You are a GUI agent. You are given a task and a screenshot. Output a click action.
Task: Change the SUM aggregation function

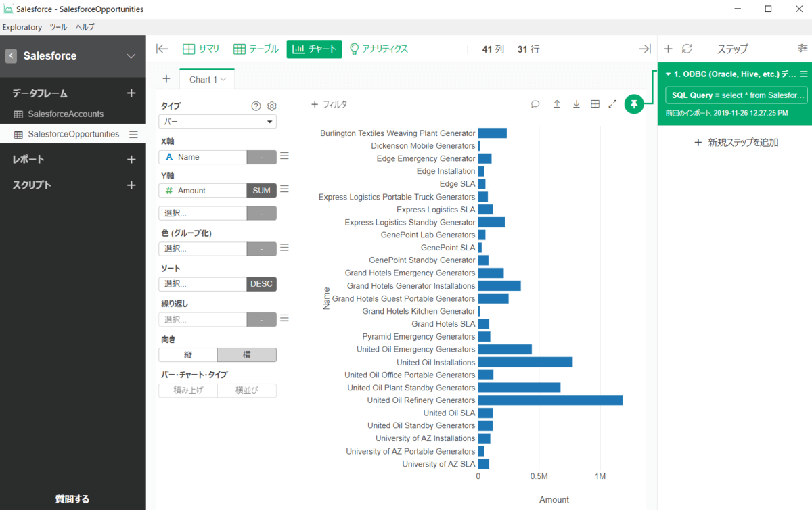pyautogui.click(x=261, y=191)
